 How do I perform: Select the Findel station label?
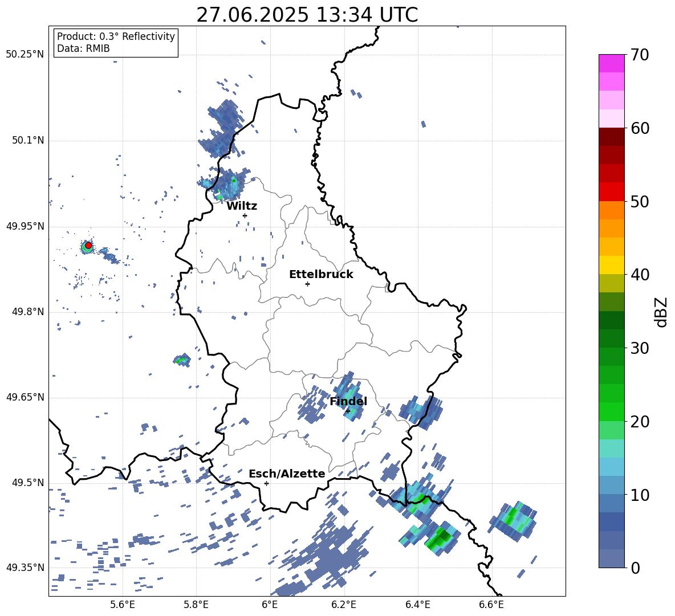click(348, 401)
